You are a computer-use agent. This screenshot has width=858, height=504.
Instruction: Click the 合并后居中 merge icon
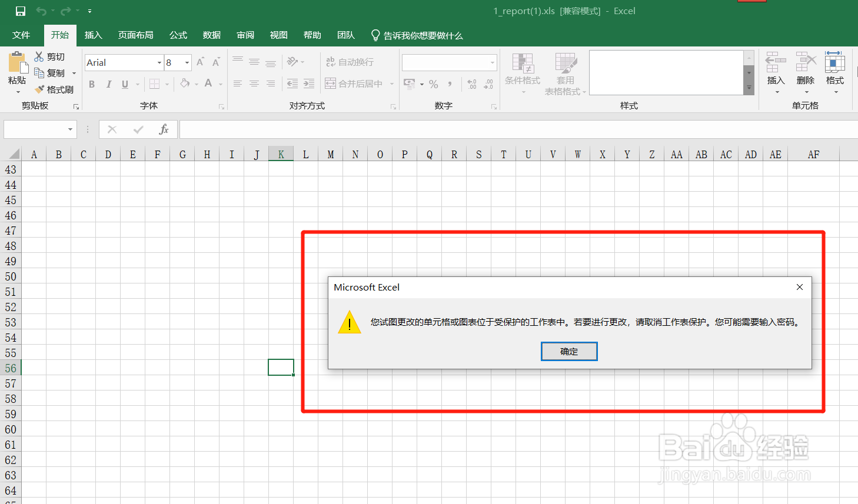coord(331,84)
